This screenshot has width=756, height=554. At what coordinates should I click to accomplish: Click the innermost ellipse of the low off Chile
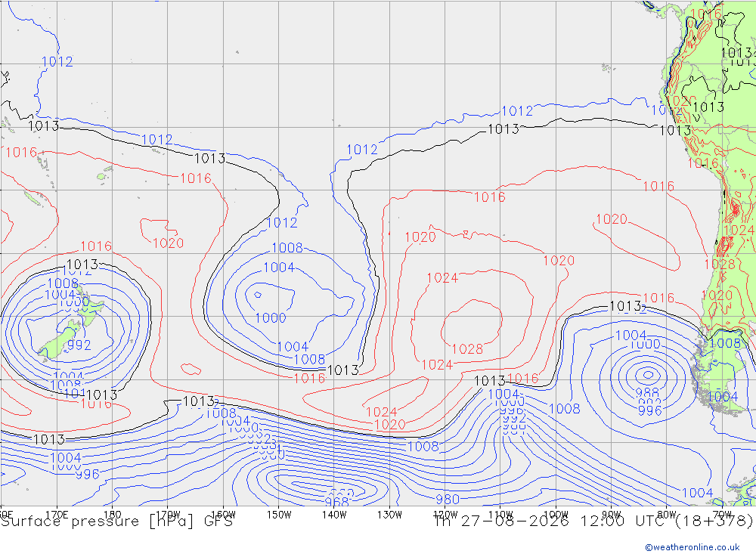[649, 374]
